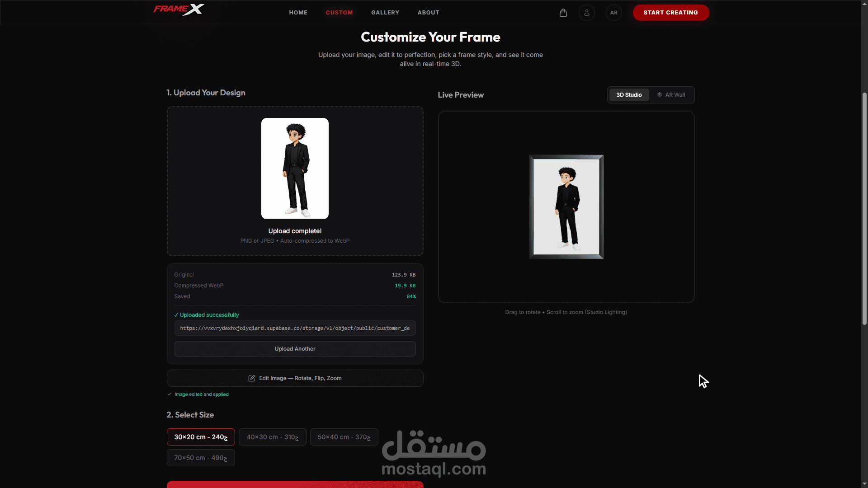Switch to the AR Wall tab
The width and height of the screenshot is (868, 488).
pyautogui.click(x=671, y=95)
